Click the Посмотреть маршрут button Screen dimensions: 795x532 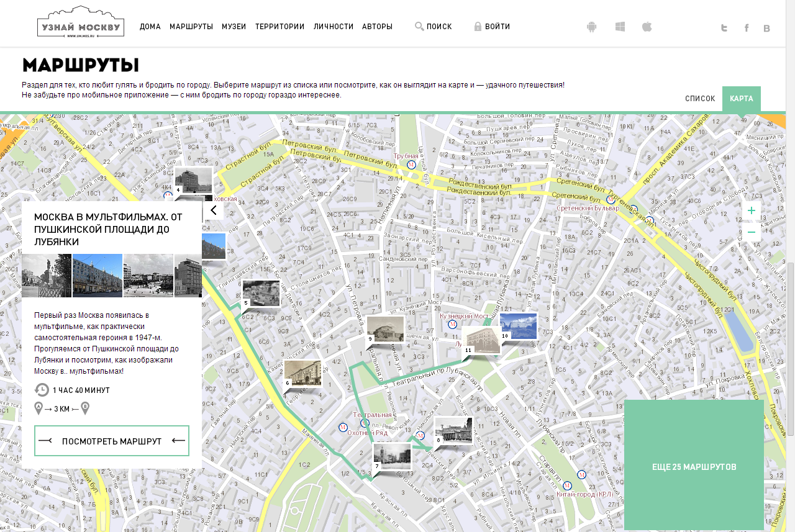(112, 441)
